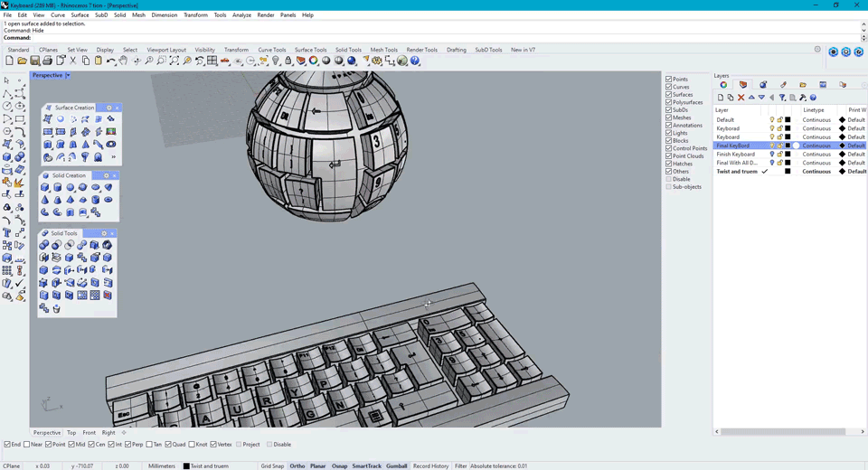Uncheck the Polysurfaces selection filter

point(669,102)
